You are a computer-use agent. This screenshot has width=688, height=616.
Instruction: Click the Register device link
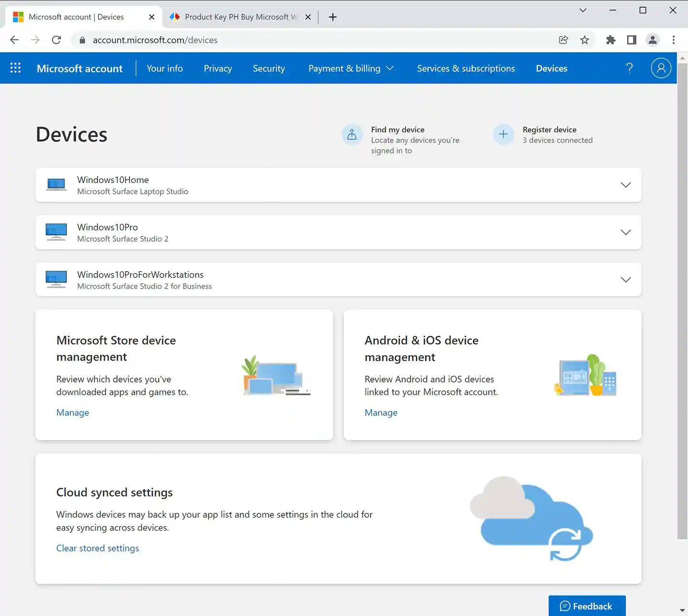549,129
